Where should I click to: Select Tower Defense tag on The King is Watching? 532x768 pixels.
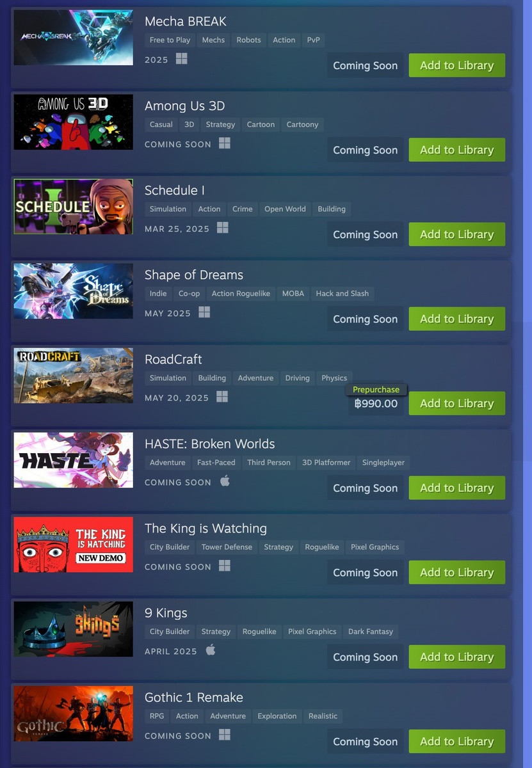(227, 547)
